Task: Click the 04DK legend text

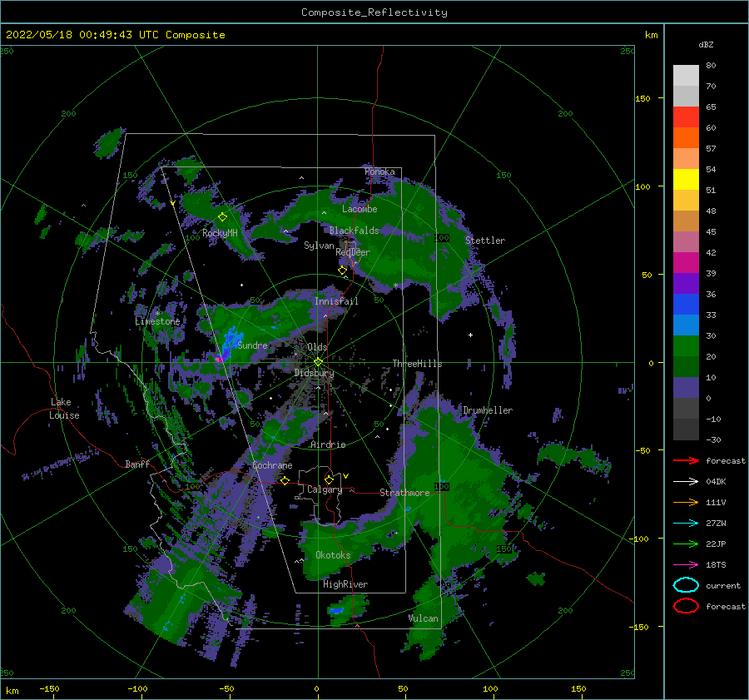Action: click(x=716, y=482)
